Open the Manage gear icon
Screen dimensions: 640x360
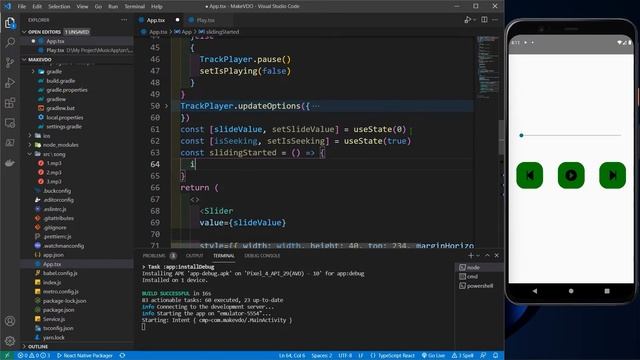tap(10, 341)
